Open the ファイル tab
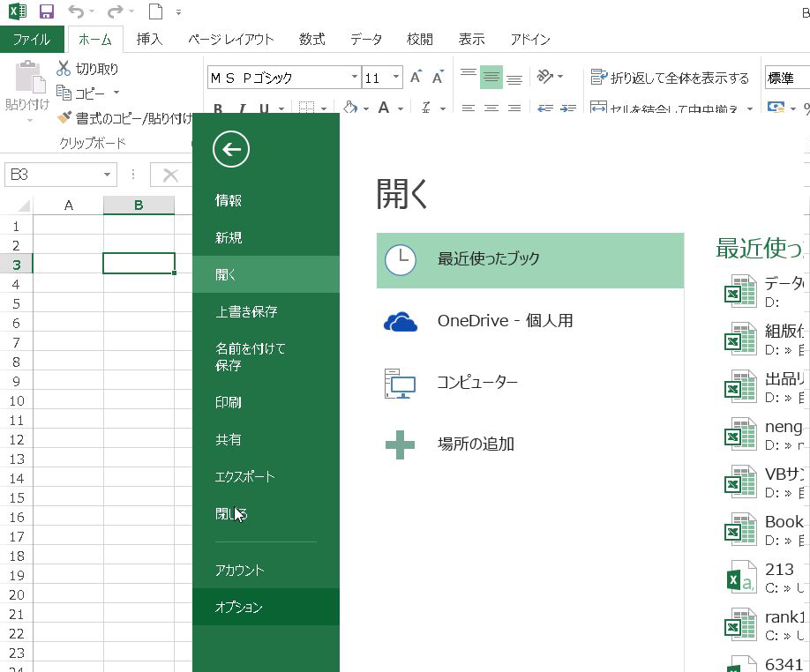810x672 pixels. 32,39
